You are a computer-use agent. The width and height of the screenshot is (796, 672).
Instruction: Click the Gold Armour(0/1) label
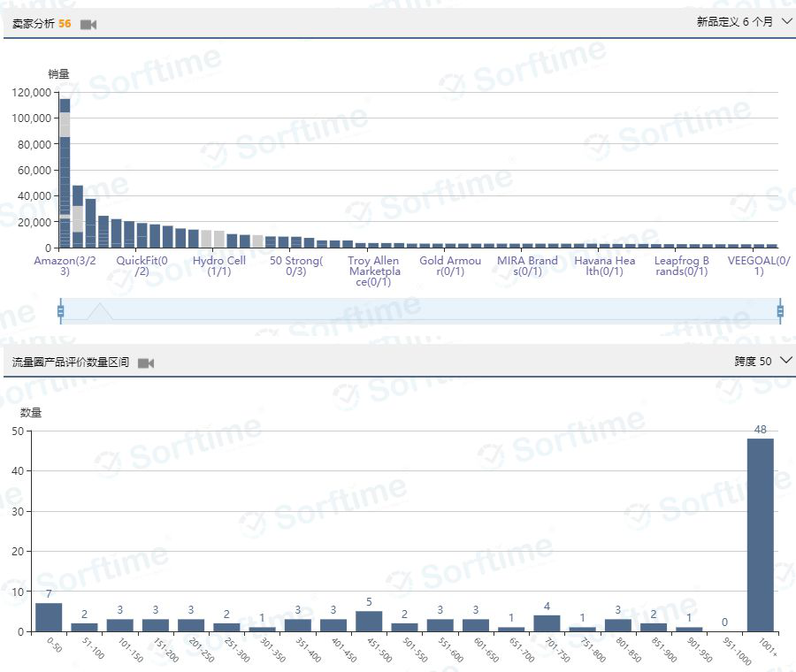(x=450, y=266)
